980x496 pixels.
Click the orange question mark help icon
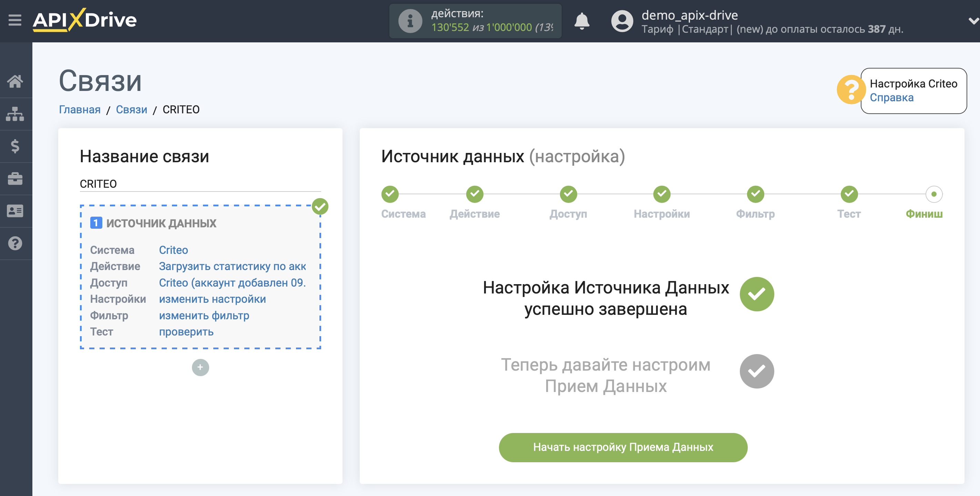point(851,90)
